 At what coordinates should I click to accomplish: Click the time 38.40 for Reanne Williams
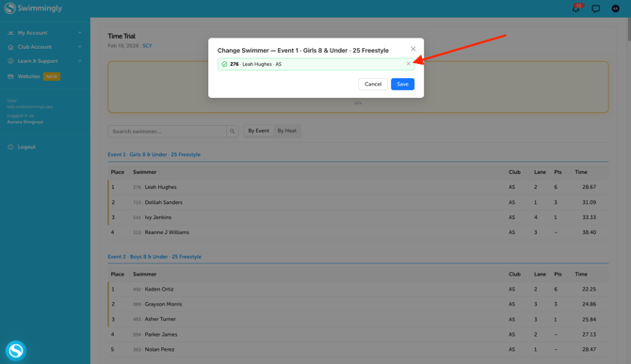coord(590,232)
